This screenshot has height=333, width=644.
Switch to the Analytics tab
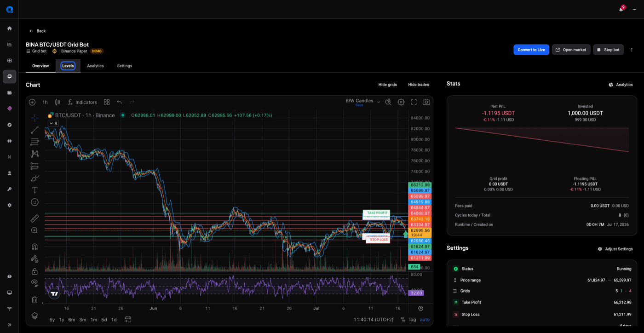(x=95, y=66)
